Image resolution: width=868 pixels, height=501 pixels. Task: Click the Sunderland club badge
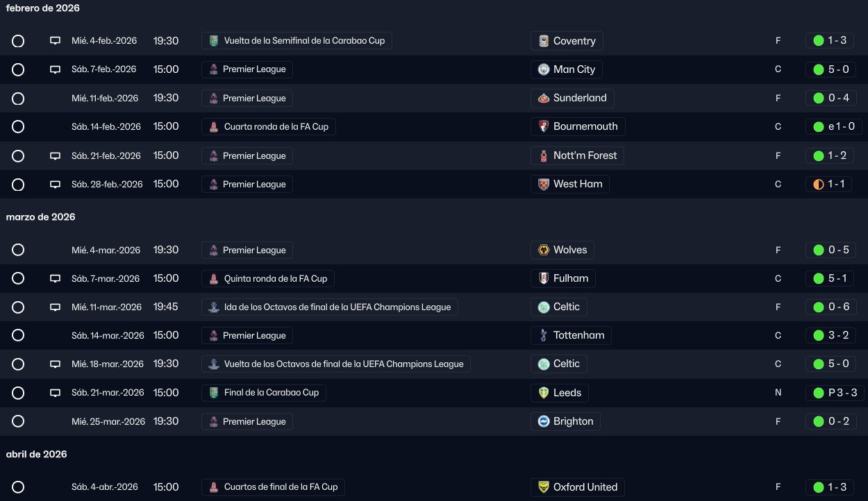(x=544, y=99)
